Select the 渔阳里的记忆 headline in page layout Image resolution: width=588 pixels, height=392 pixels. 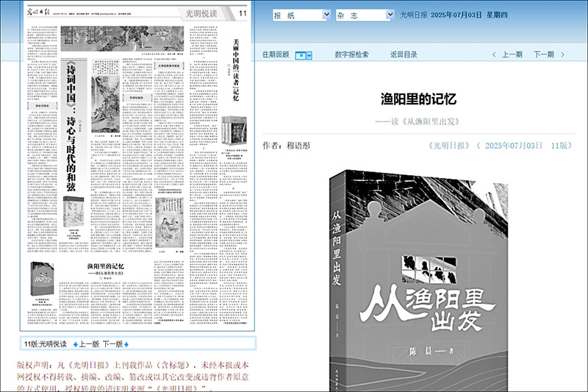[x=105, y=266]
